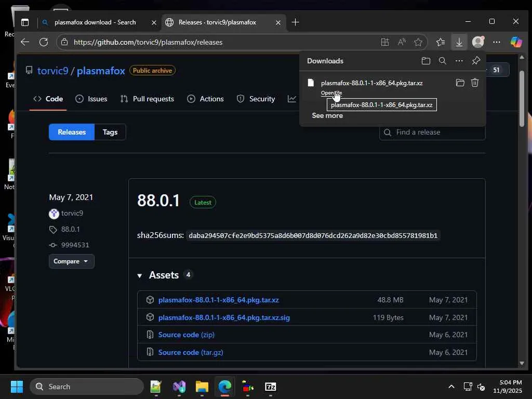The image size is (532, 399).
Task: Open more options in Downloads panel
Action: point(459,61)
